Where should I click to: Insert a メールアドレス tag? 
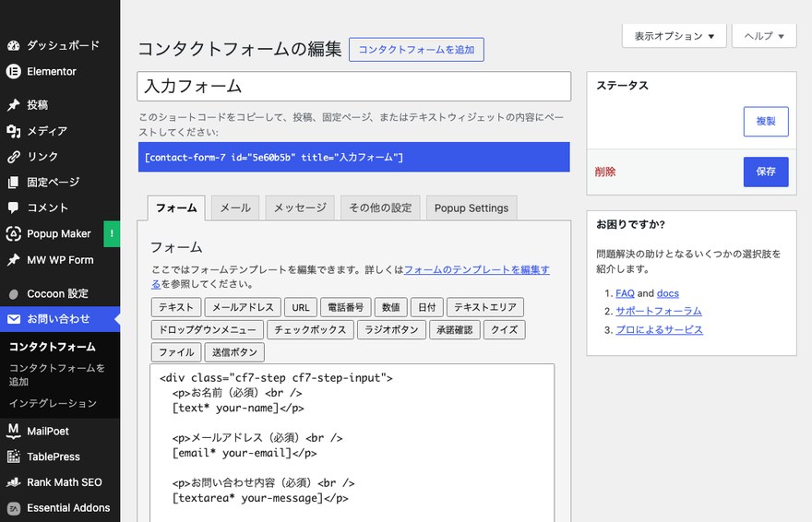tap(243, 307)
